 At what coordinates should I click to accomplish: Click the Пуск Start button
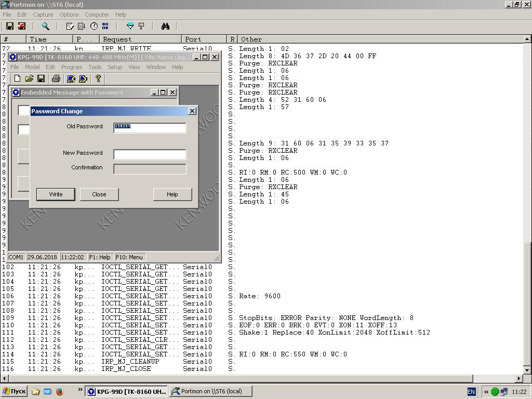coord(14,392)
